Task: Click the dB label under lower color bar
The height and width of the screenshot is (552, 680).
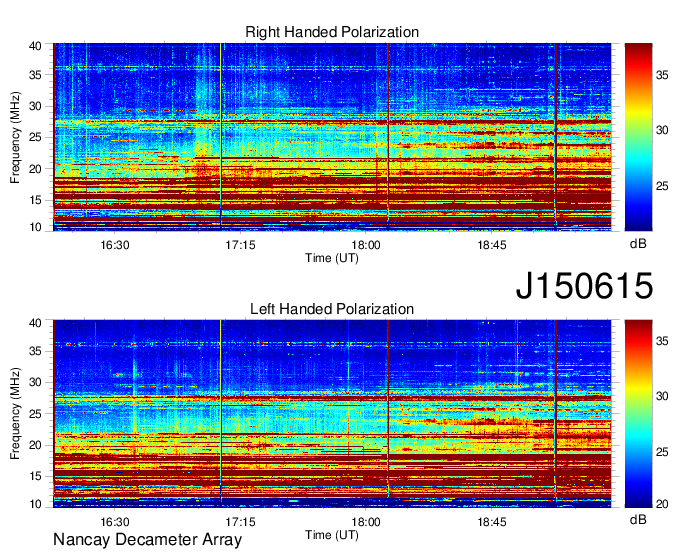Action: (638, 520)
